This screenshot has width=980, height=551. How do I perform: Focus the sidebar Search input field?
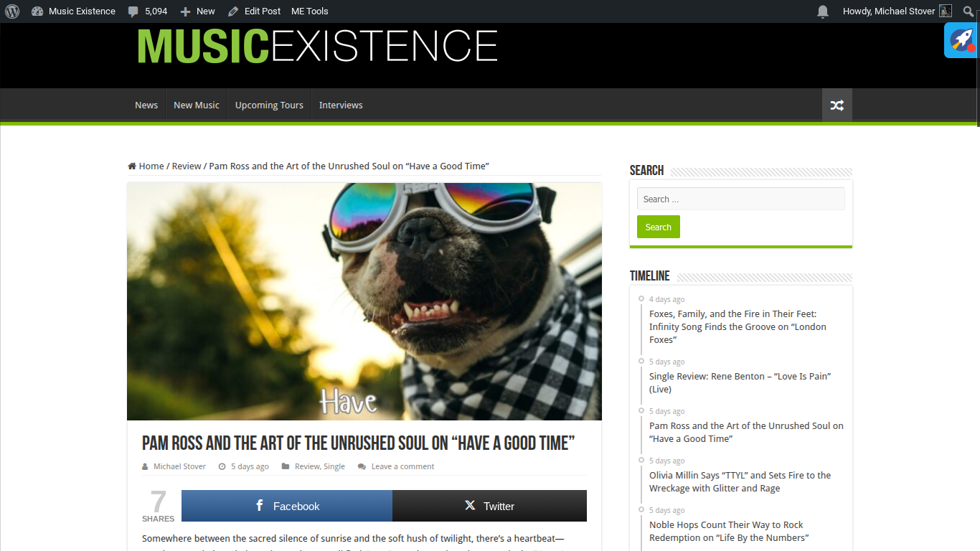740,199
